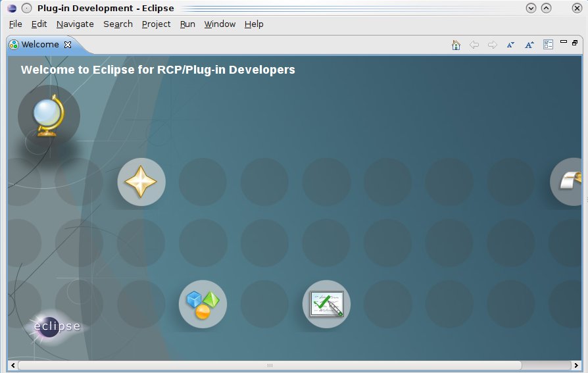This screenshot has height=373, width=588.
Task: Click the grayed-out Back arrow icon
Action: pyautogui.click(x=474, y=45)
